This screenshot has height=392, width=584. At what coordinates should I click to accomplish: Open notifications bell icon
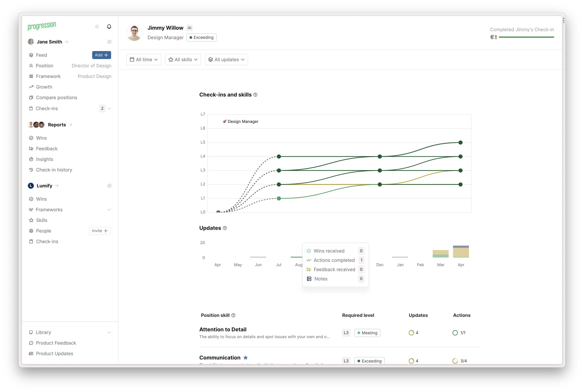point(109,27)
